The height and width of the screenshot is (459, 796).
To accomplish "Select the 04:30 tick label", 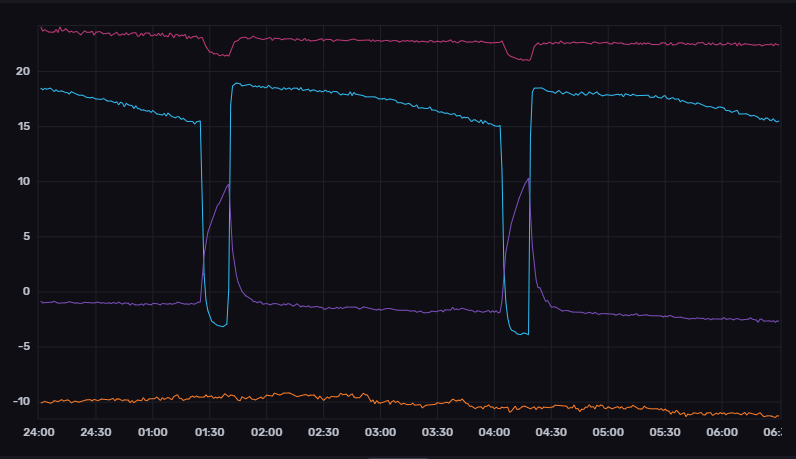I will [x=551, y=432].
